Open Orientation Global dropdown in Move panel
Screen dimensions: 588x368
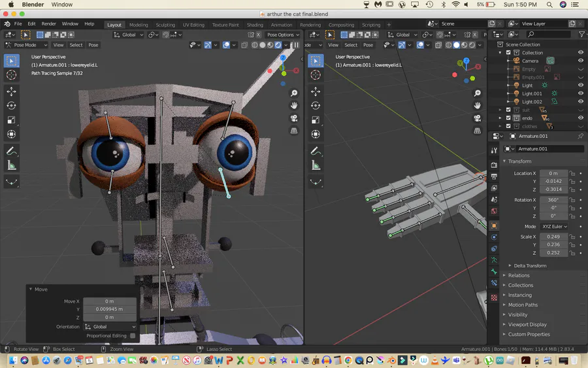110,327
